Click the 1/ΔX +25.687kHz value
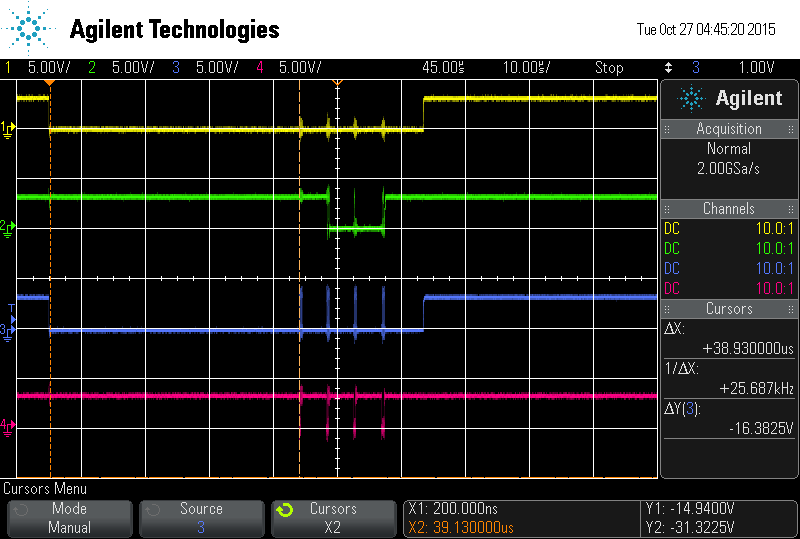800x539 pixels. [757, 389]
